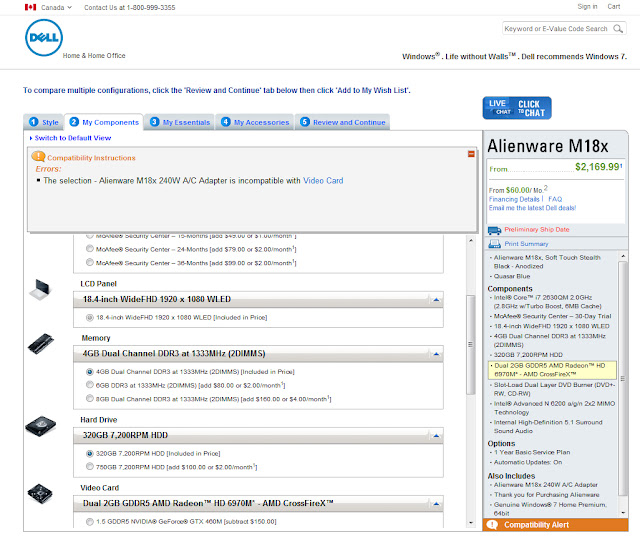Click Switch to Default View link
Image resolution: width=640 pixels, height=538 pixels.
[73, 138]
